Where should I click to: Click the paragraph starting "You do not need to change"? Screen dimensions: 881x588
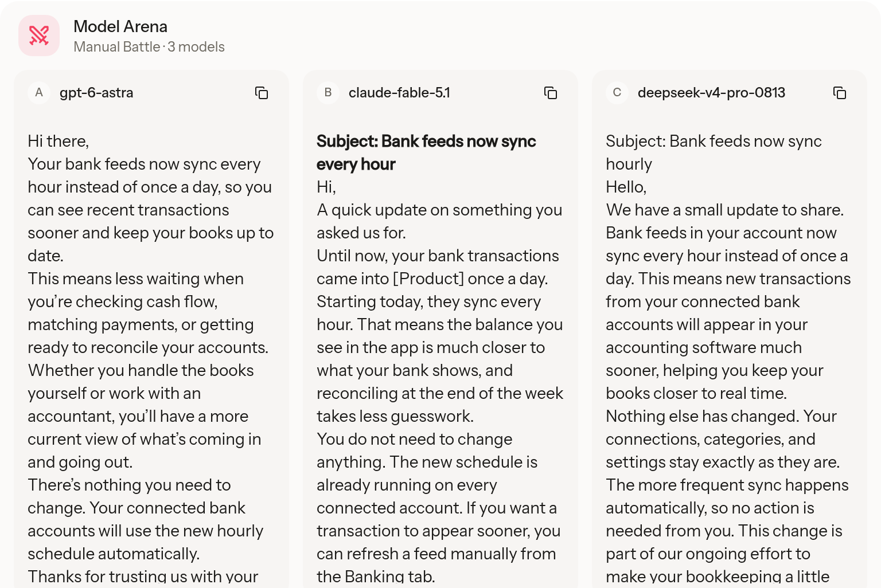pos(439,508)
